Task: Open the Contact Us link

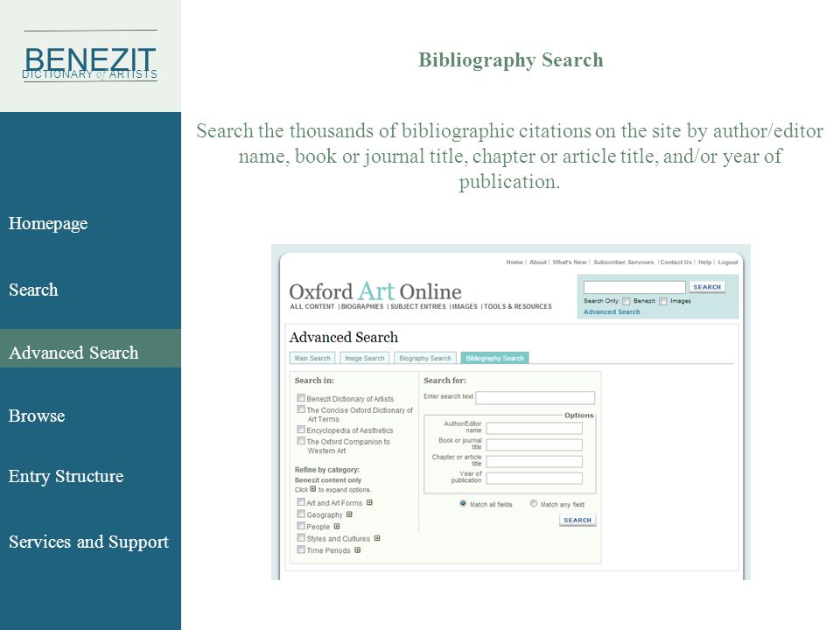Action: (x=675, y=262)
